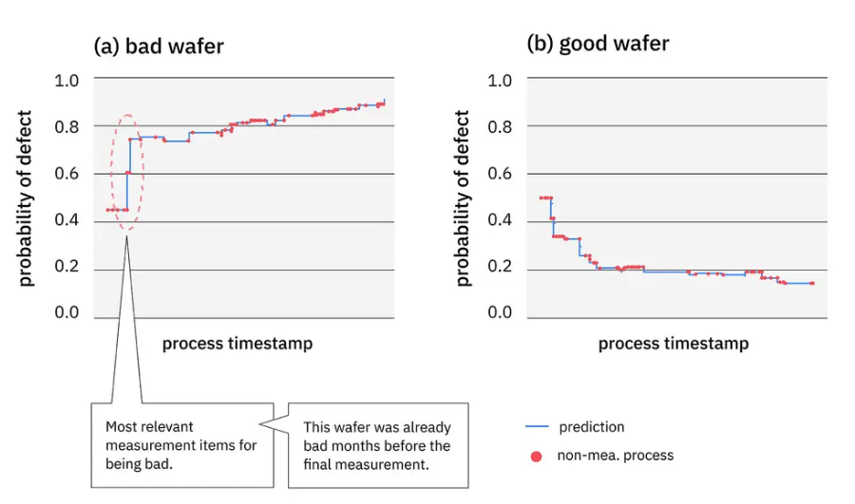This screenshot has height=504, width=855.
Task: Click the bad wafer "probability of defect" axis label
Action: point(25,197)
